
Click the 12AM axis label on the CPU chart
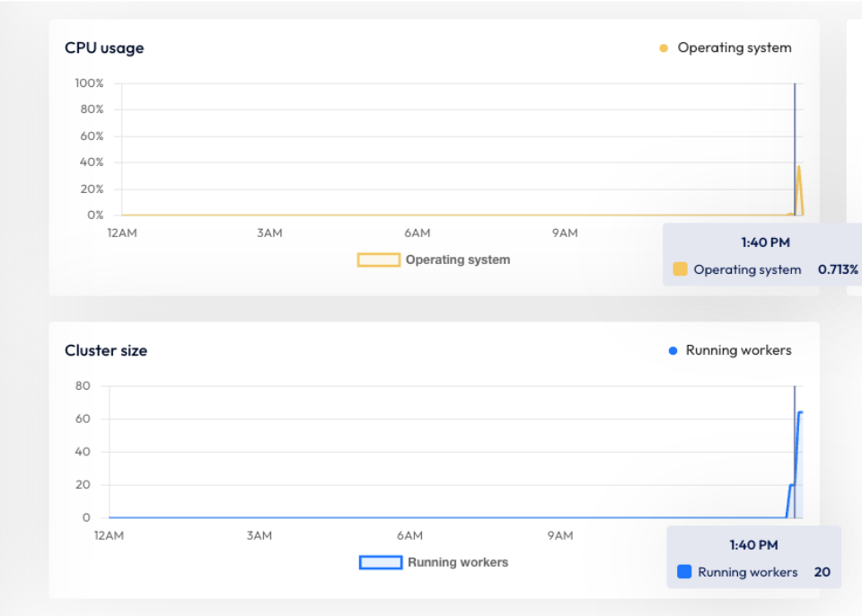(121, 232)
